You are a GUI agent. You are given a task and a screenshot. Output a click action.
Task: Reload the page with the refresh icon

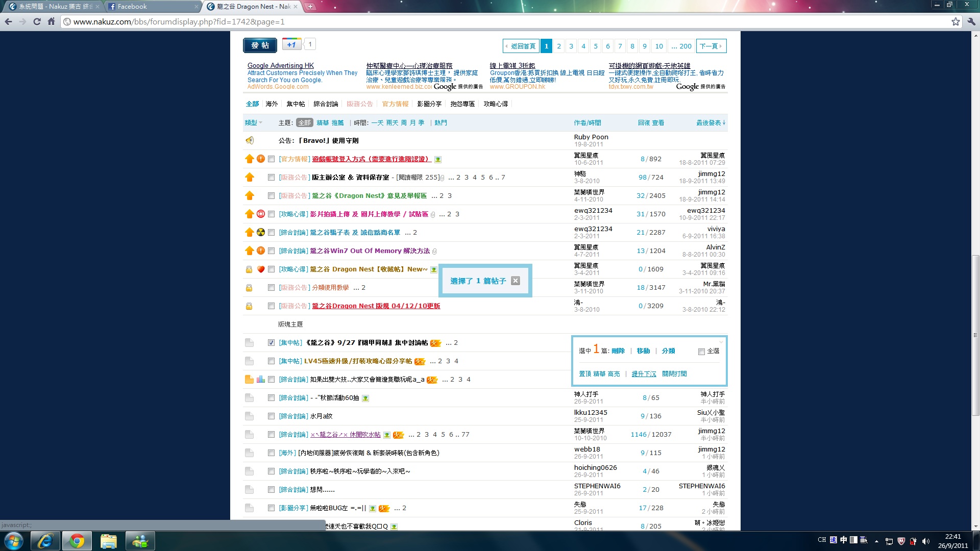37,21
